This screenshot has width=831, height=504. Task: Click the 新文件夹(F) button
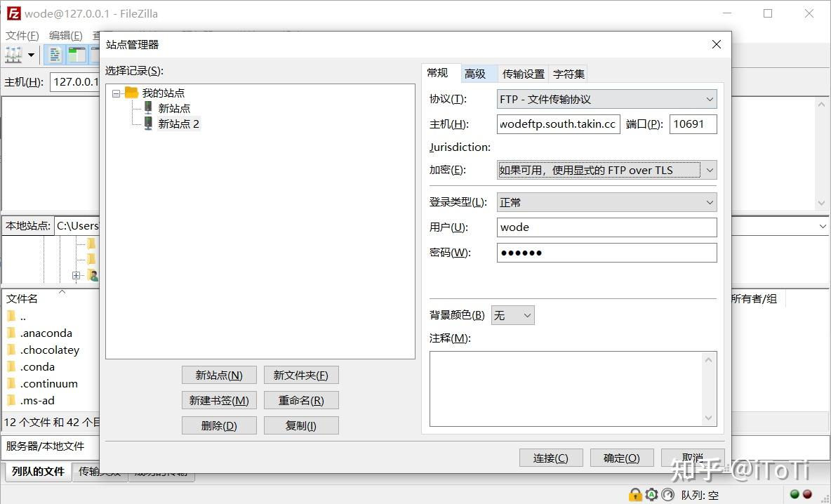click(x=301, y=376)
